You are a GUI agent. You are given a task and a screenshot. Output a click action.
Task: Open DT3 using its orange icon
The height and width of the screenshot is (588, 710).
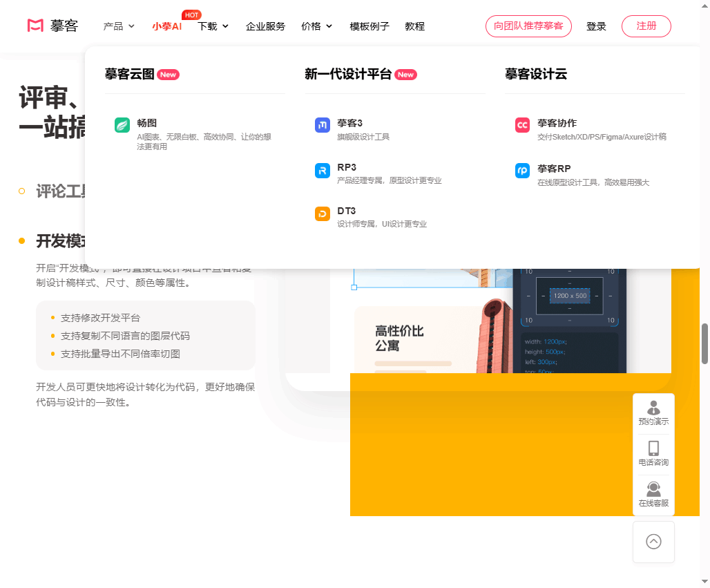click(x=322, y=214)
